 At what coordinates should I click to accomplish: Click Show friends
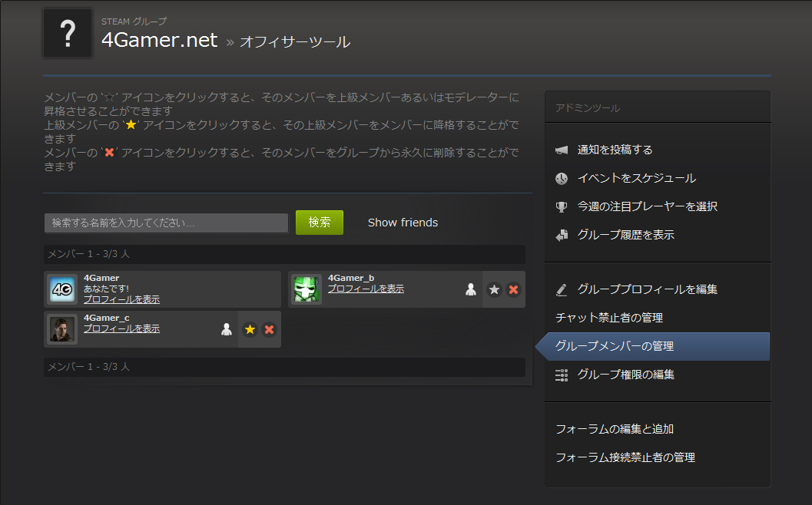[403, 223]
